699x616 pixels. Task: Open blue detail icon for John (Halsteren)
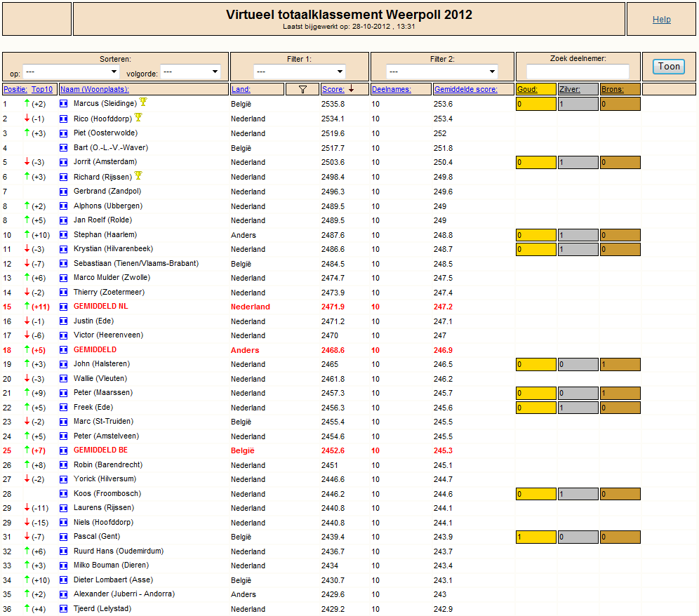tap(64, 364)
